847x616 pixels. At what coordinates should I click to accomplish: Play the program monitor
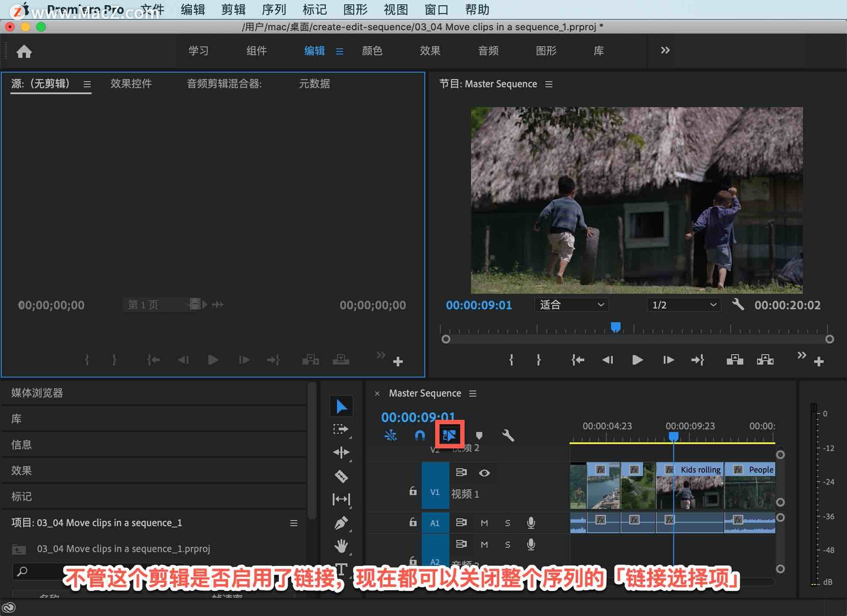637,360
